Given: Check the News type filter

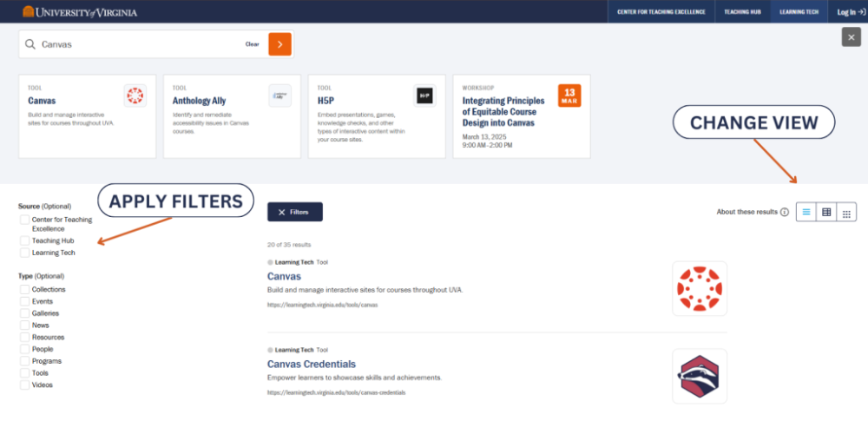Looking at the screenshot, I should tap(25, 325).
